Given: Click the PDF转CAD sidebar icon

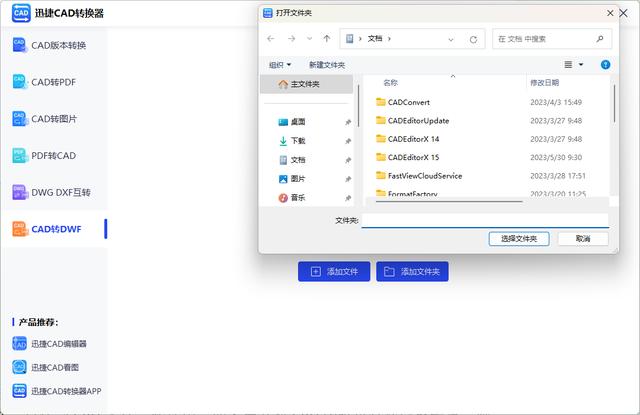Looking at the screenshot, I should coord(19,155).
